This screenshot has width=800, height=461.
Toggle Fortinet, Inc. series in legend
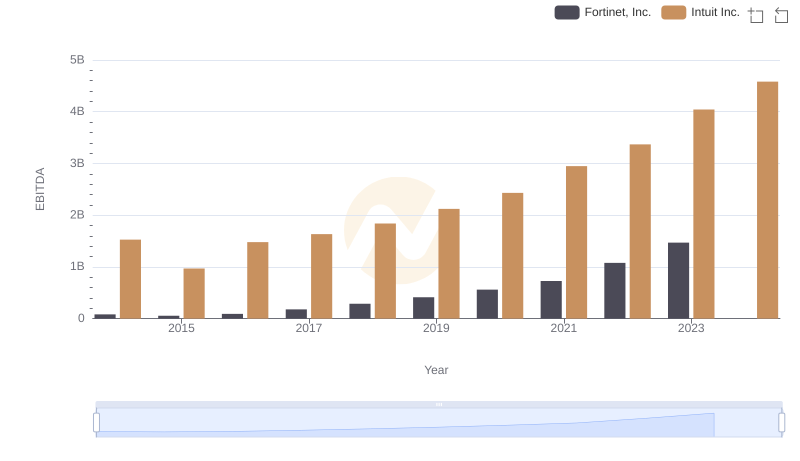[603, 12]
